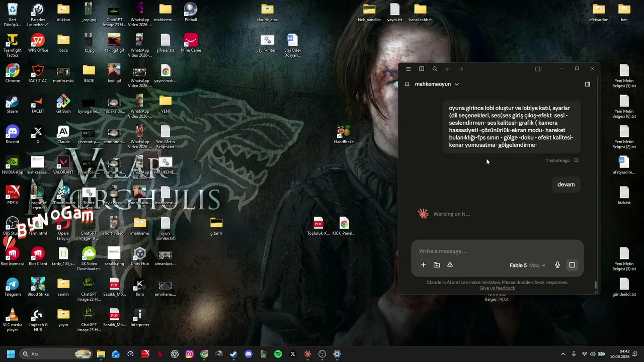Open the taskbar clock showing 04:42
Image resolution: width=644 pixels, height=362 pixels.
coord(620,354)
